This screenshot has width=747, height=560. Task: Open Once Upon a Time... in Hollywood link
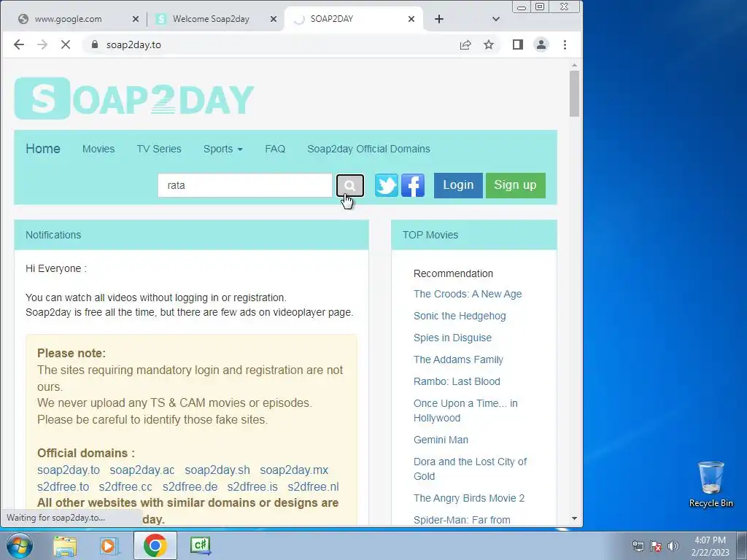pos(465,411)
